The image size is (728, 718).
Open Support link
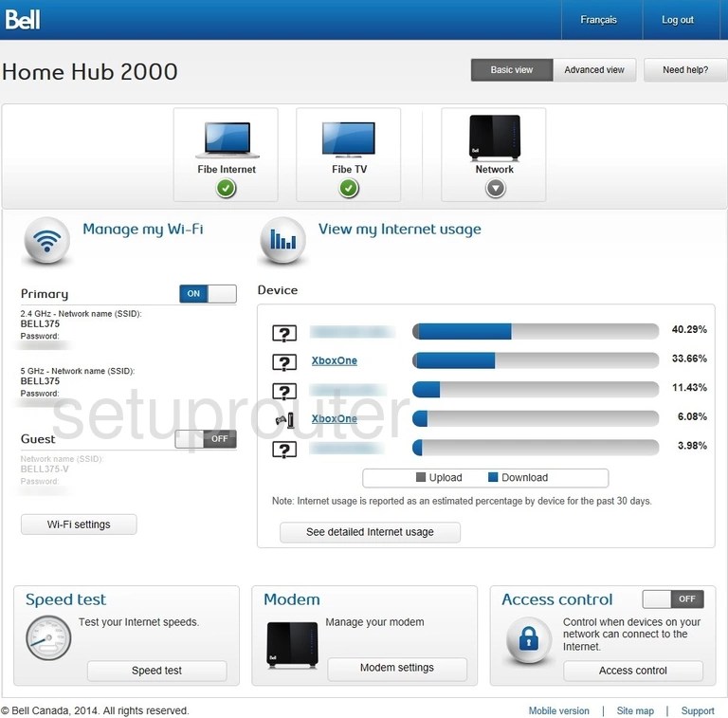click(x=698, y=711)
